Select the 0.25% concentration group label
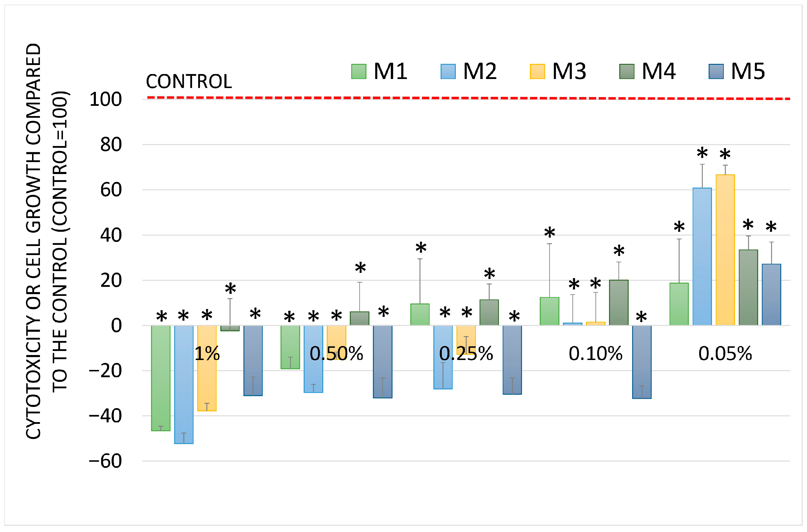 [466, 354]
